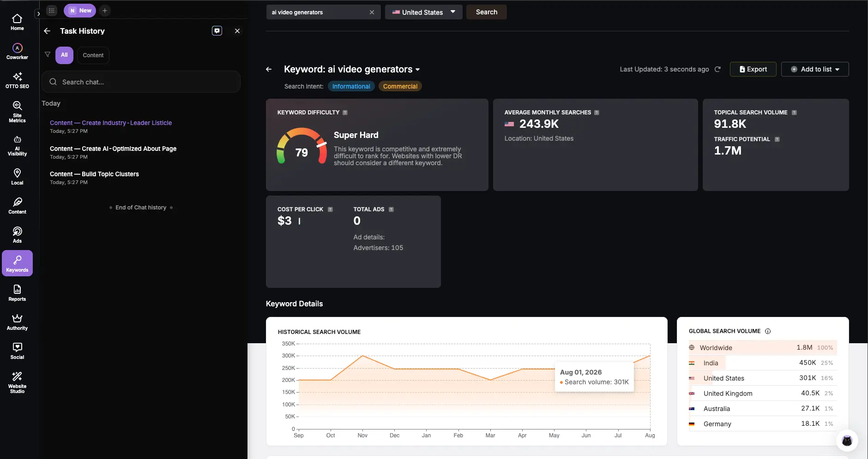The image size is (868, 459).
Task: Open the Coworker sidebar icon
Action: (17, 51)
